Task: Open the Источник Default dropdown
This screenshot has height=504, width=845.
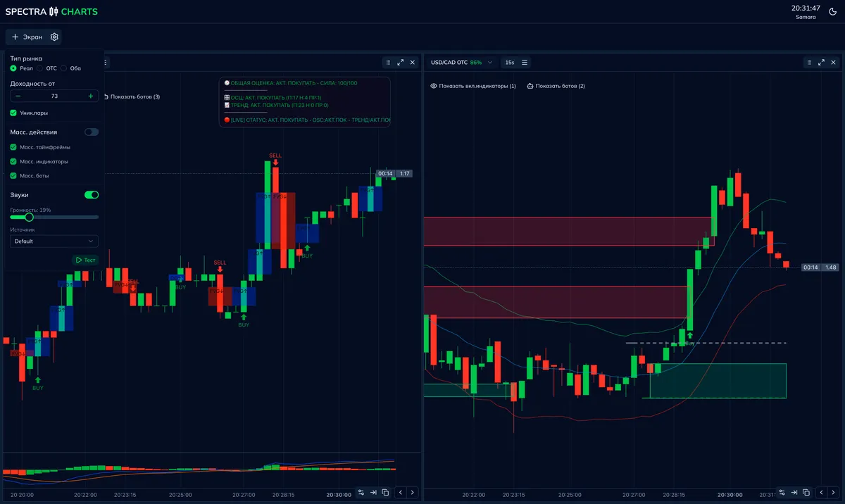Action: (x=54, y=241)
